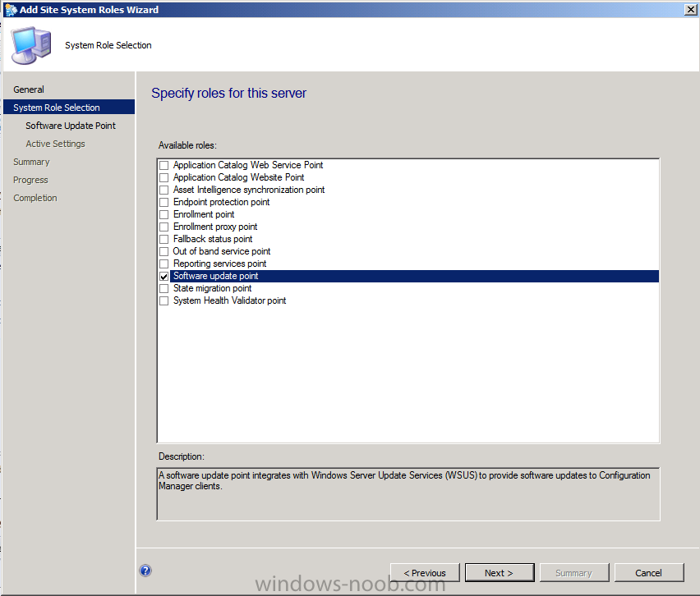Open Active Settings sidebar step
This screenshot has width=700, height=596.
[55, 144]
